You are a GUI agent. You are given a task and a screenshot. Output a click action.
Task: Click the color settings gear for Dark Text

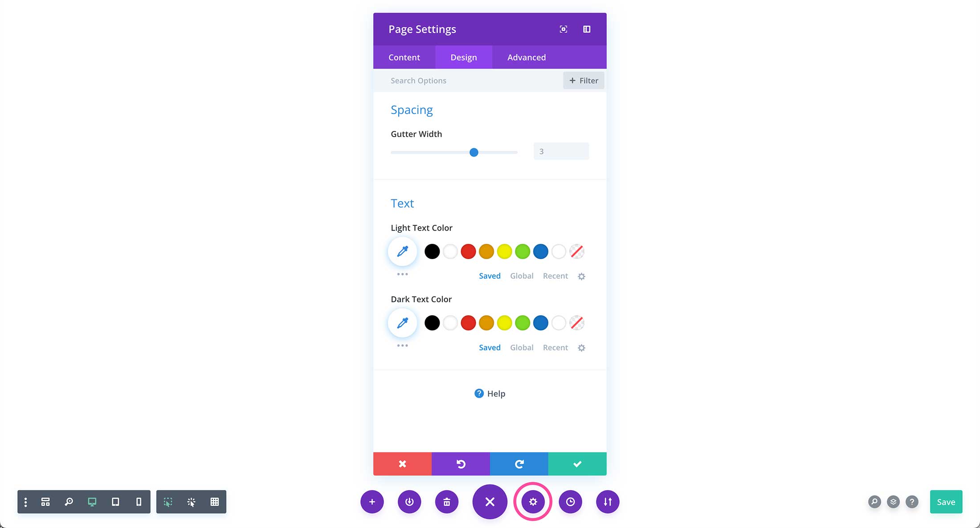click(x=581, y=347)
